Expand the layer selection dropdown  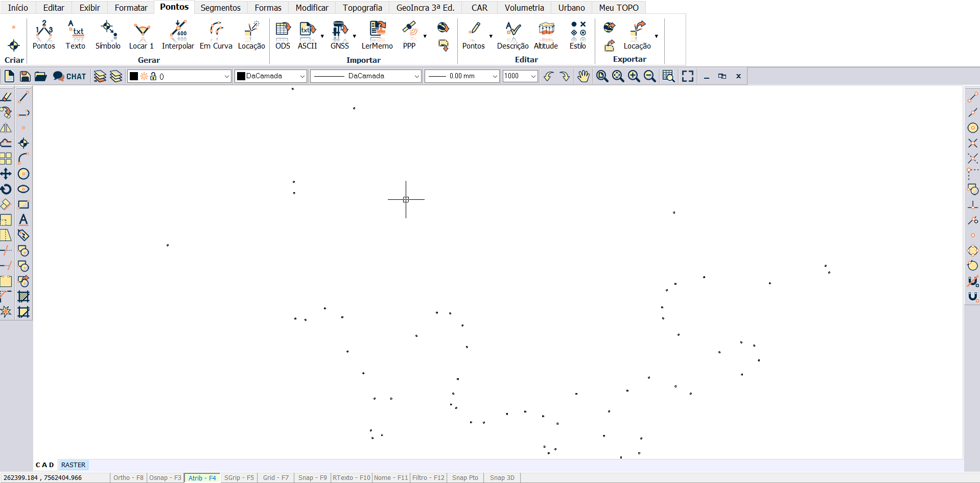[x=226, y=76]
